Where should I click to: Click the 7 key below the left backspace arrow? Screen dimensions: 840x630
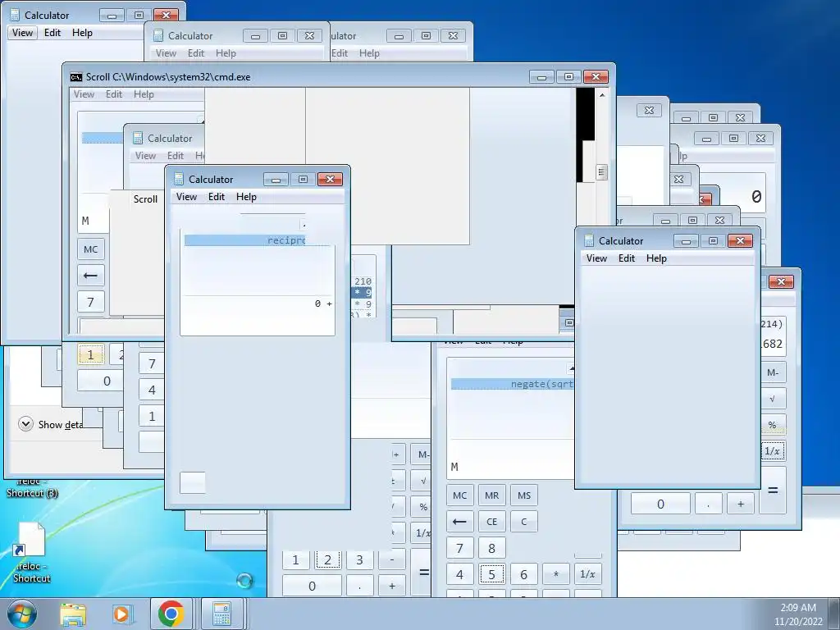(x=90, y=302)
